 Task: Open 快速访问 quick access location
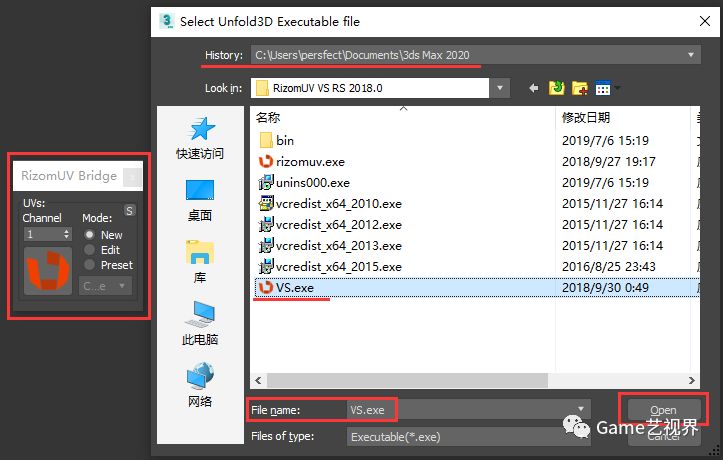200,137
